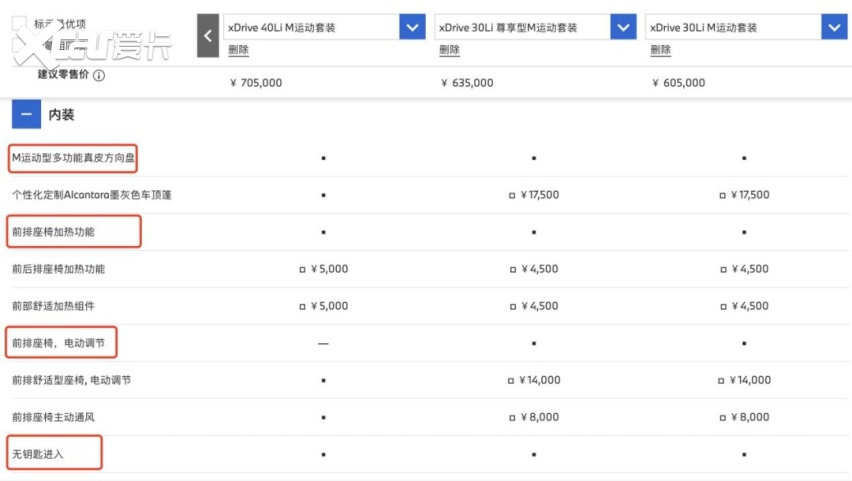This screenshot has height=481, width=852.
Task: Click the 内装 section heading
Action: click(x=61, y=115)
